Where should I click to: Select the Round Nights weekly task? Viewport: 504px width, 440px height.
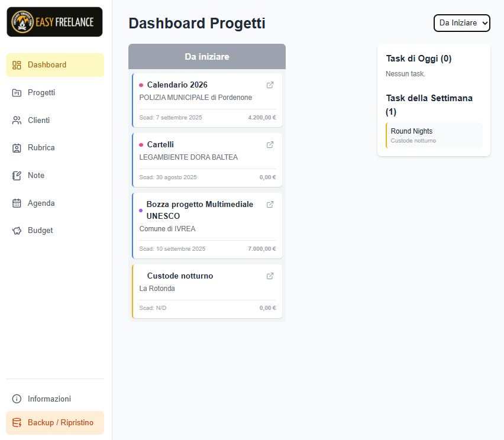[434, 135]
